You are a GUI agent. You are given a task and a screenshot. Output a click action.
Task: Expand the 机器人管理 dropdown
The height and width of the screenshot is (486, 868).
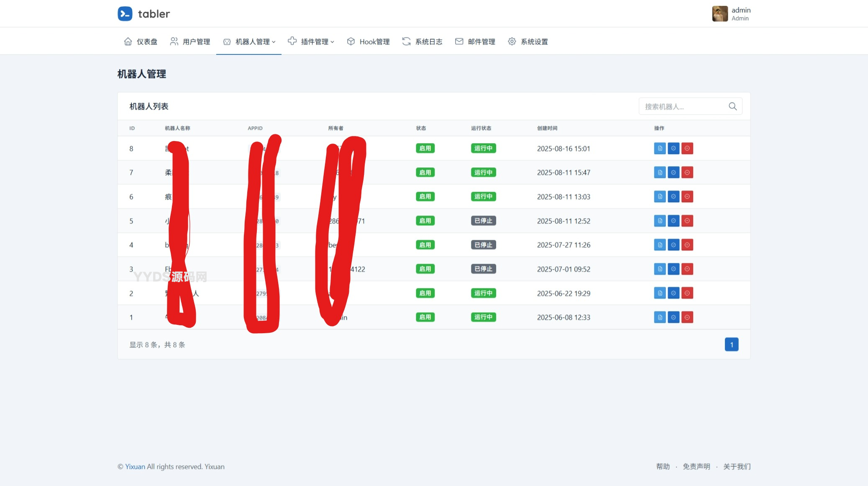248,41
